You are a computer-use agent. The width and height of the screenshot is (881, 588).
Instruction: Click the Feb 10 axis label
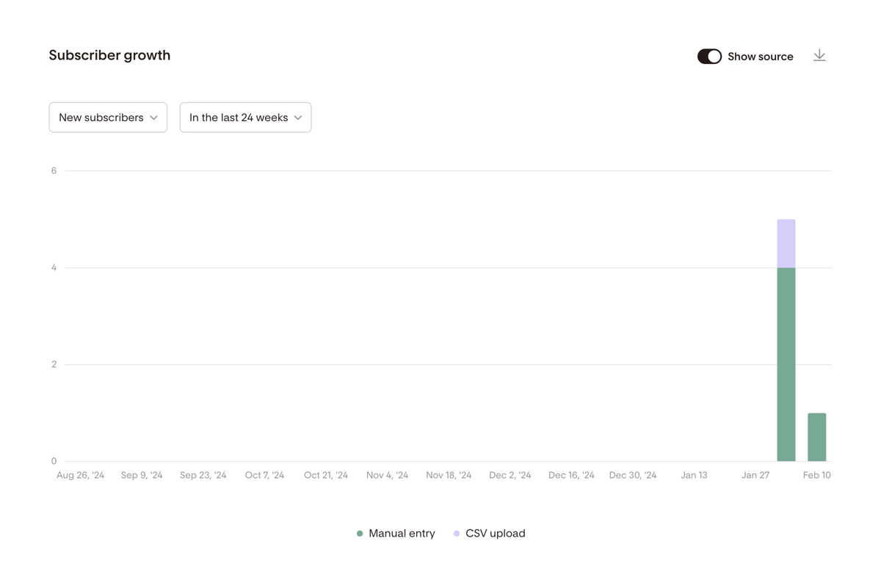pyautogui.click(x=816, y=475)
